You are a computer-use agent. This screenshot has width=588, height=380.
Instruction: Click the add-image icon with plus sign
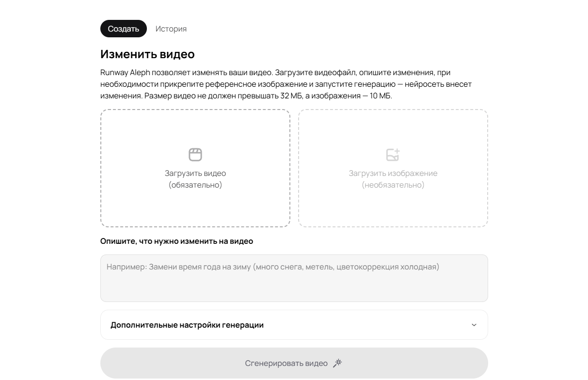click(393, 155)
